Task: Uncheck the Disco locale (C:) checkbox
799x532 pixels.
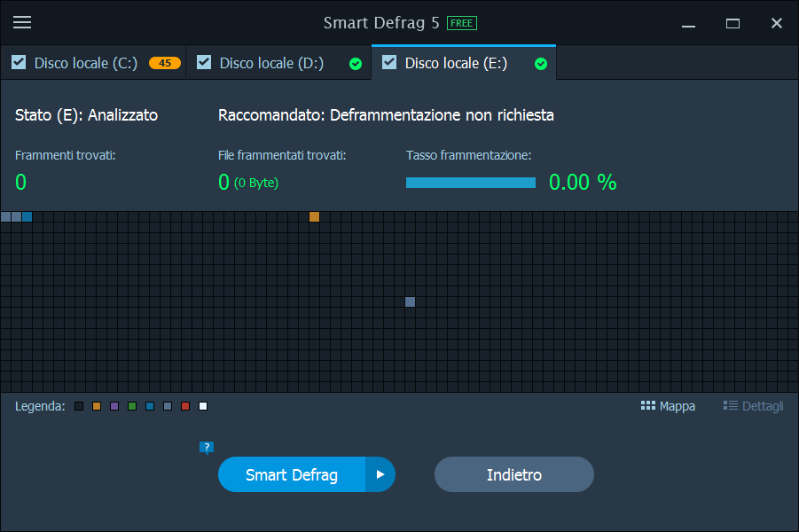Action: tap(18, 62)
